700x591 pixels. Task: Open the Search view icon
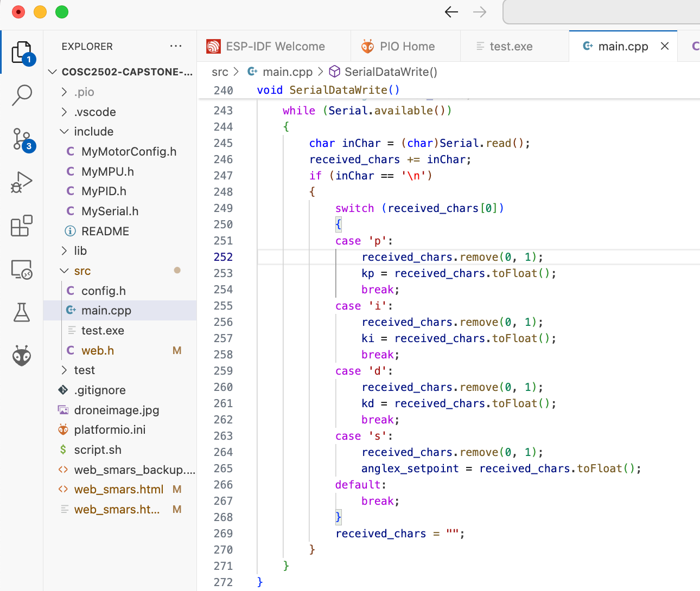point(22,95)
